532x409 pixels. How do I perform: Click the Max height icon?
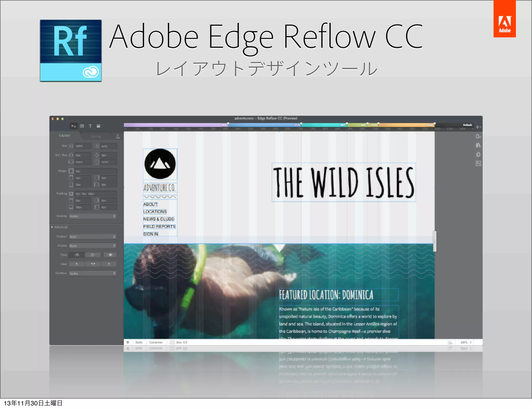[x=97, y=162]
